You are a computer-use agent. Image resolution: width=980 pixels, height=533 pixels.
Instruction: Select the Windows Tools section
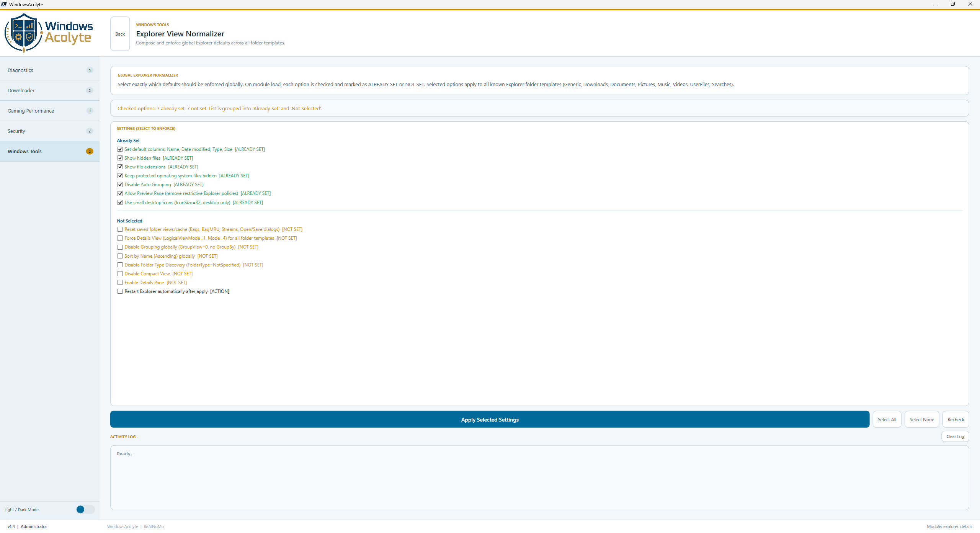pos(50,151)
